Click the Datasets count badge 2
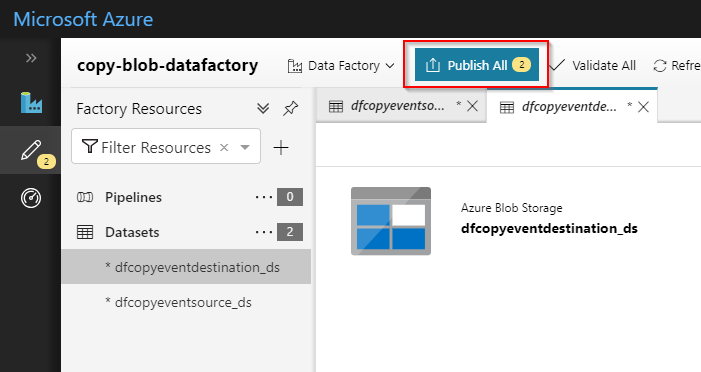The height and width of the screenshot is (372, 701). (290, 232)
